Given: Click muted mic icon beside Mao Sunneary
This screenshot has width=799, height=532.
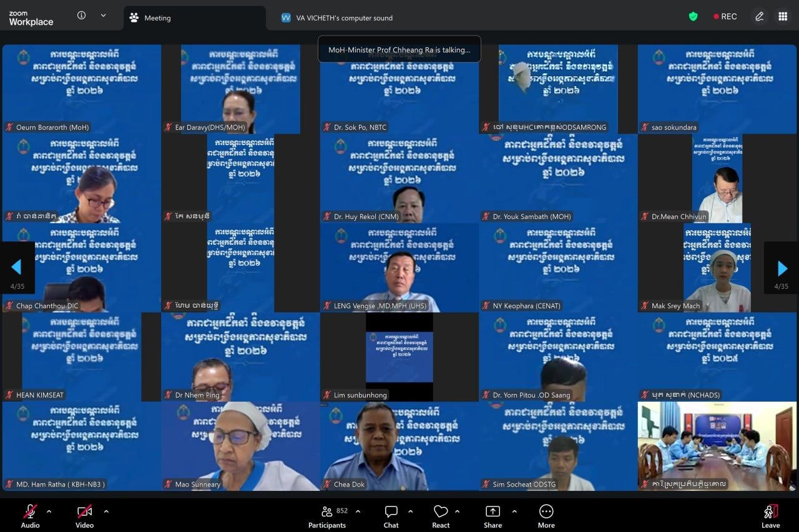Looking at the screenshot, I should click(169, 484).
